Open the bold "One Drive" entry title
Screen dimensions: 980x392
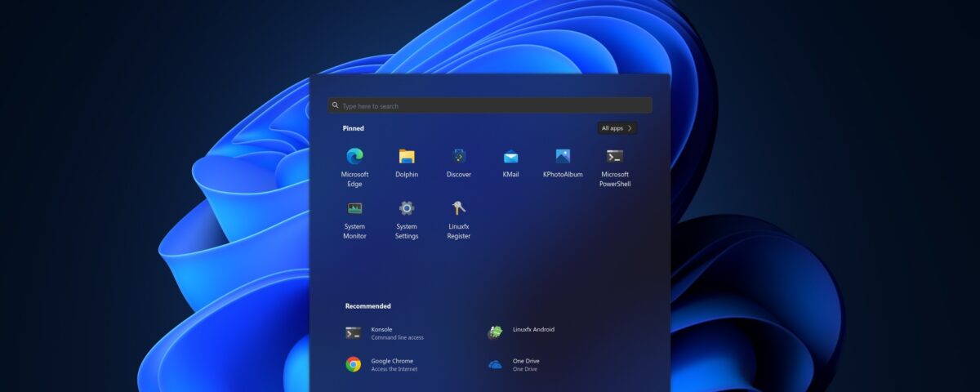coord(526,360)
